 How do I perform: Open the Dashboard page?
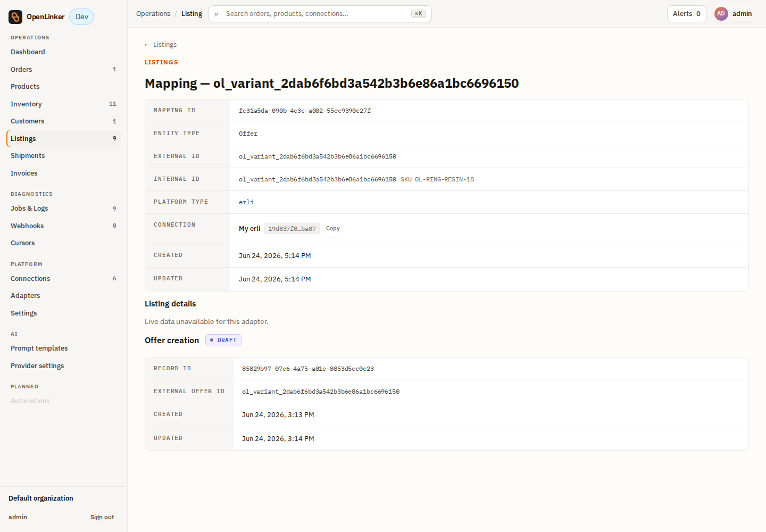point(63,52)
